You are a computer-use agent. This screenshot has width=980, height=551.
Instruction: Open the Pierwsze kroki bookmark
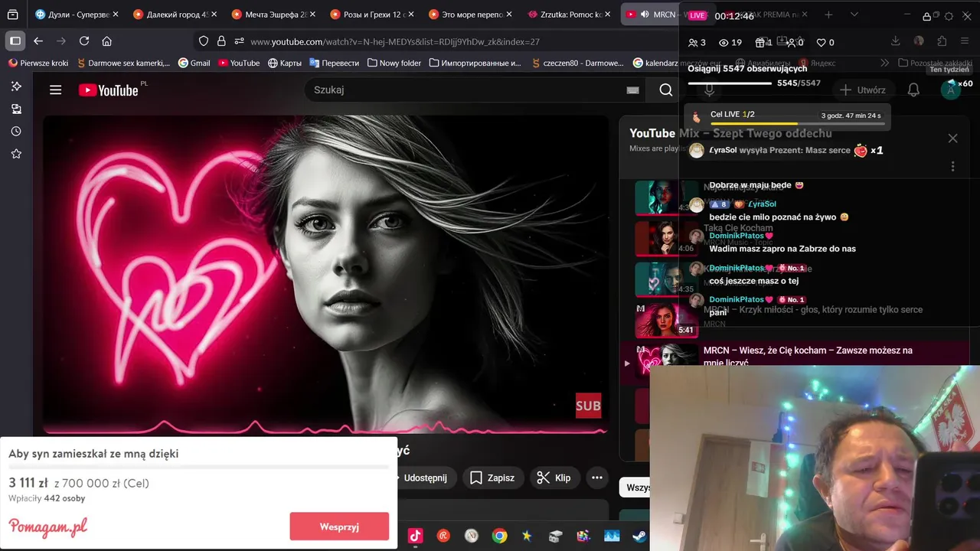pos(38,63)
